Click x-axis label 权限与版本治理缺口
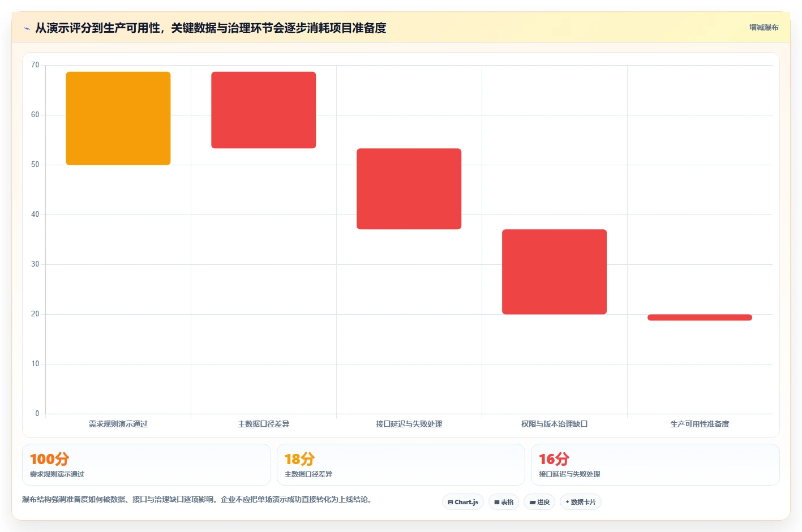 click(555, 424)
